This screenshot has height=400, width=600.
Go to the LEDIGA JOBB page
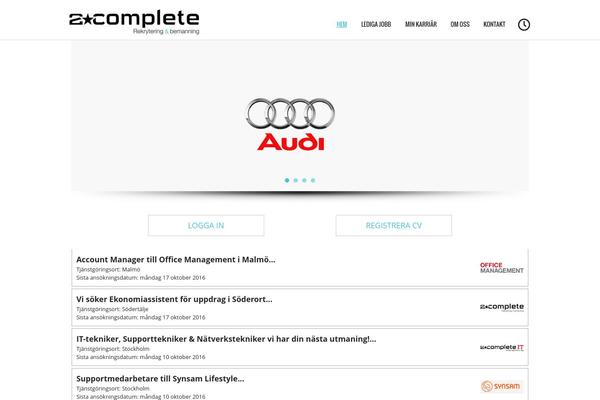(x=376, y=24)
